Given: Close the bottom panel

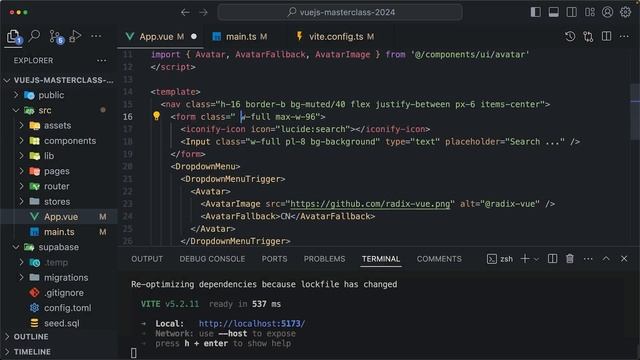Looking at the screenshot, I should click(624, 259).
